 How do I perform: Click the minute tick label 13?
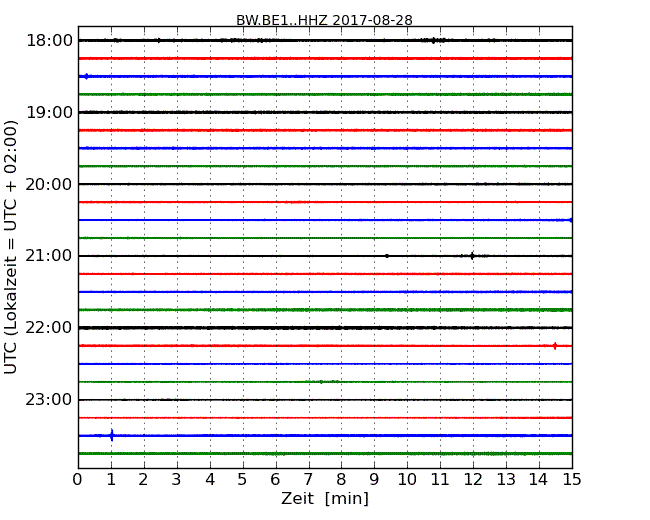[506, 479]
